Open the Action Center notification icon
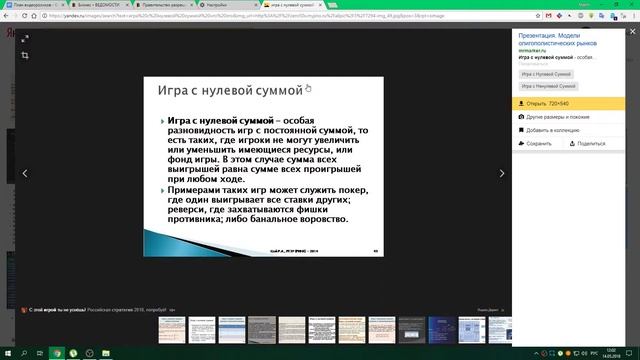This screenshot has height=360, width=640. click(629, 353)
